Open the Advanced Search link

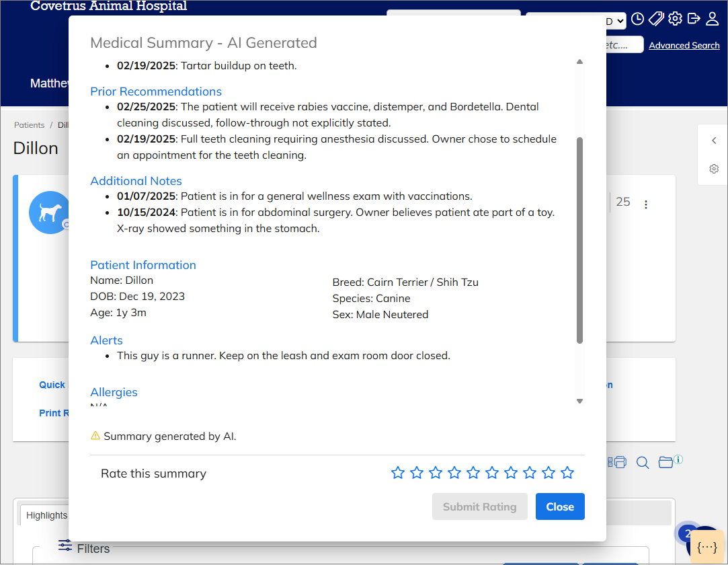pos(684,45)
